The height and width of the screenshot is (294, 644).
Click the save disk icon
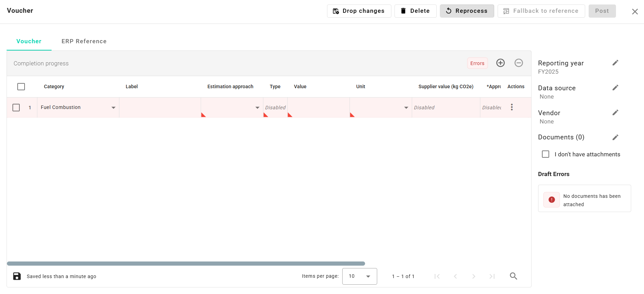(x=17, y=276)
